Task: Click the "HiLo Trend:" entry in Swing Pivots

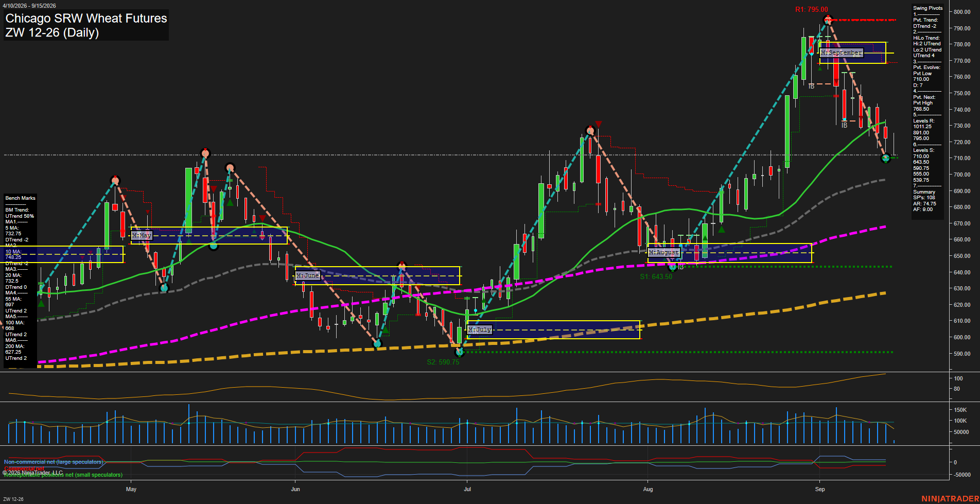Action: [926, 38]
